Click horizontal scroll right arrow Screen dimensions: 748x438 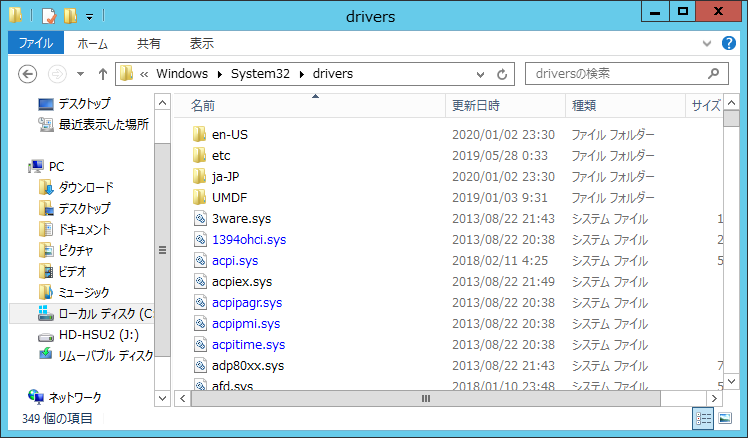714,398
